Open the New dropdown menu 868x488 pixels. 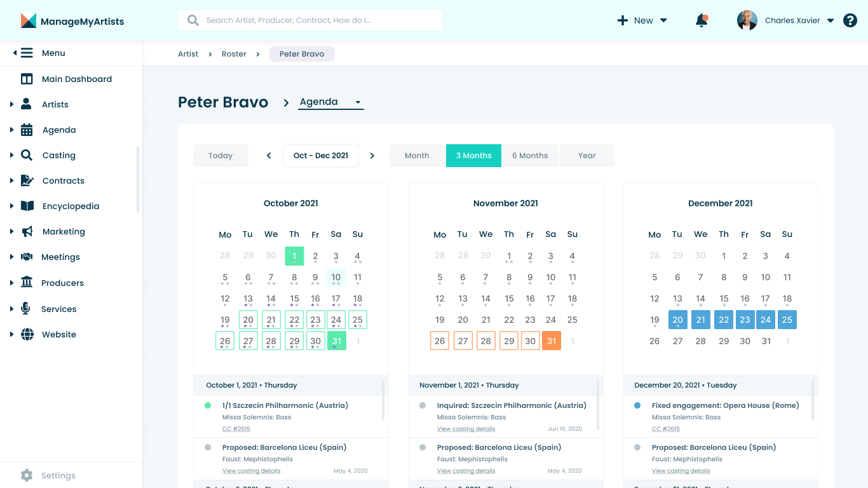click(642, 20)
